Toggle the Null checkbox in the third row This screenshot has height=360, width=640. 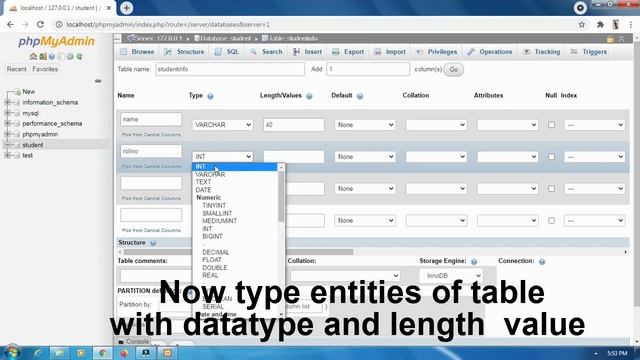[x=551, y=189]
